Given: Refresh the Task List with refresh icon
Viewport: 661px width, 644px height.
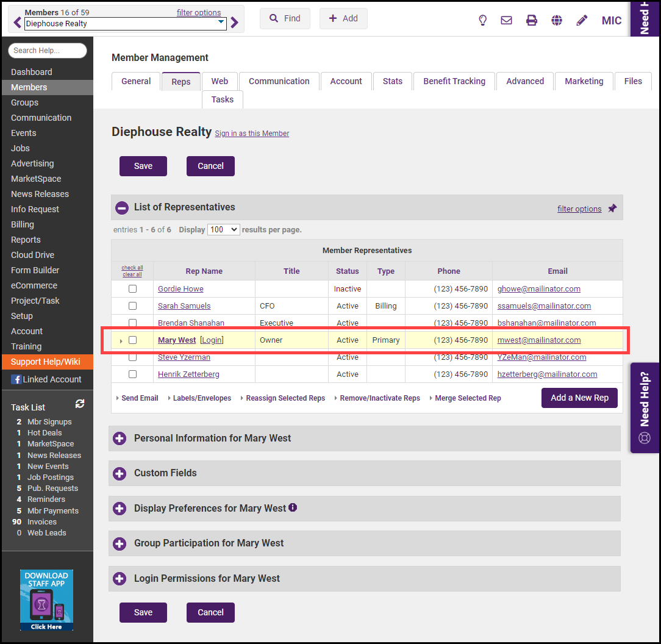Looking at the screenshot, I should click(x=80, y=404).
